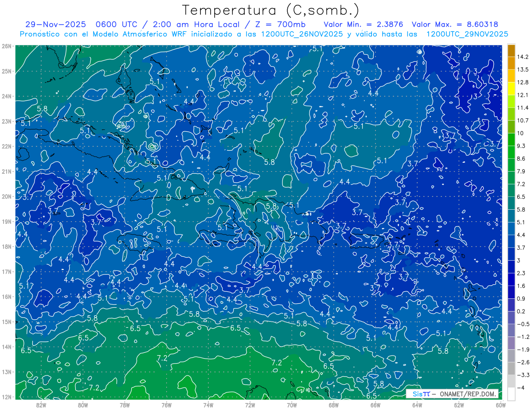Screen dimensions: 532x411
Task: Click the 76W longitude axis label
Action: coord(166,405)
